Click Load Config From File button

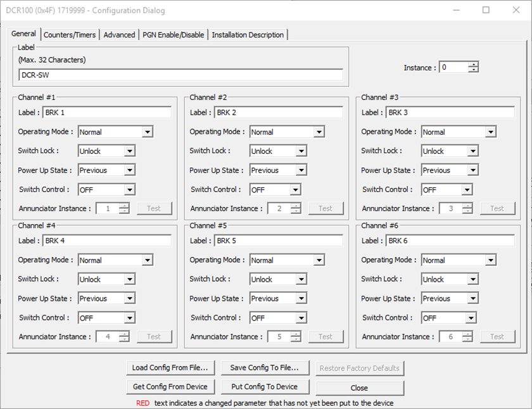170,368
